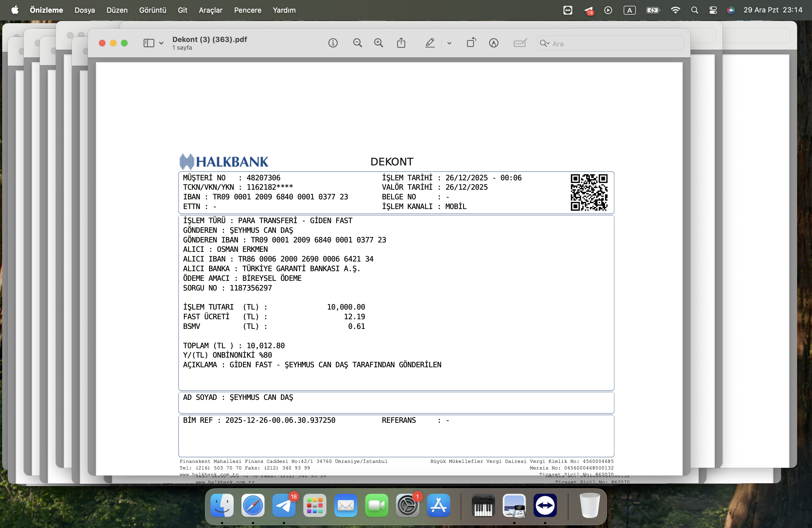Switch to Preview in the Dock
This screenshot has height=528, width=812.
click(x=514, y=505)
